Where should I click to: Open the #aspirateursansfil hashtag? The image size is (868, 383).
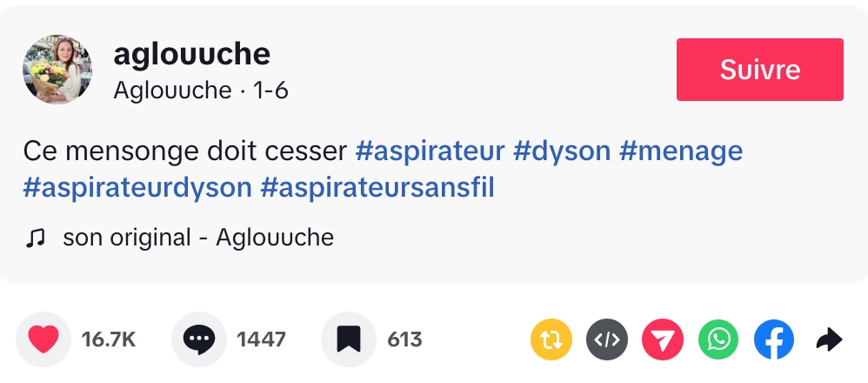(x=377, y=186)
